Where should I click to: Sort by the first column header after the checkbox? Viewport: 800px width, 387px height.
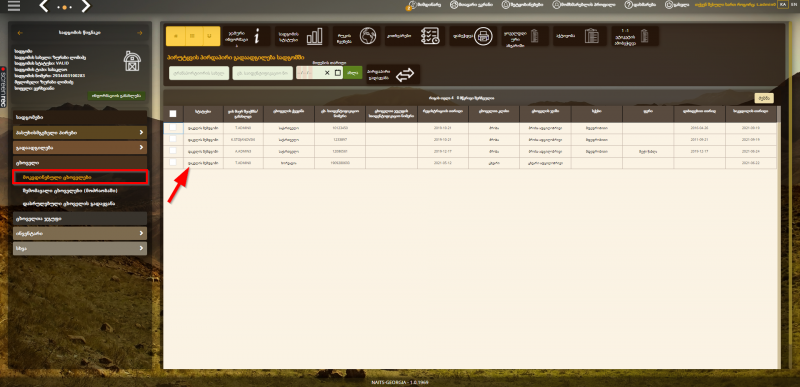pyautogui.click(x=203, y=113)
